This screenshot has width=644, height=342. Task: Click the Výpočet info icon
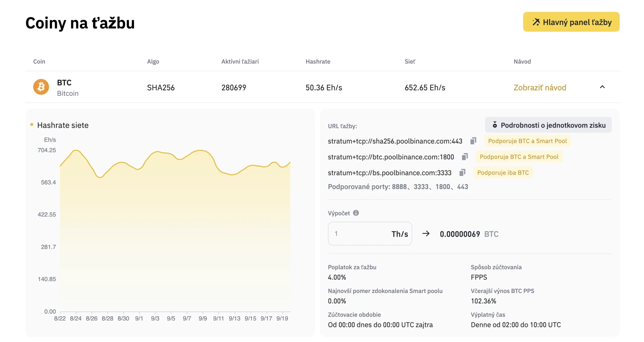point(356,213)
